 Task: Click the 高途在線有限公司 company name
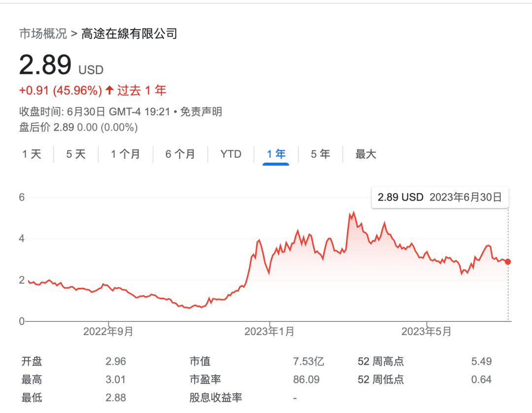[129, 34]
